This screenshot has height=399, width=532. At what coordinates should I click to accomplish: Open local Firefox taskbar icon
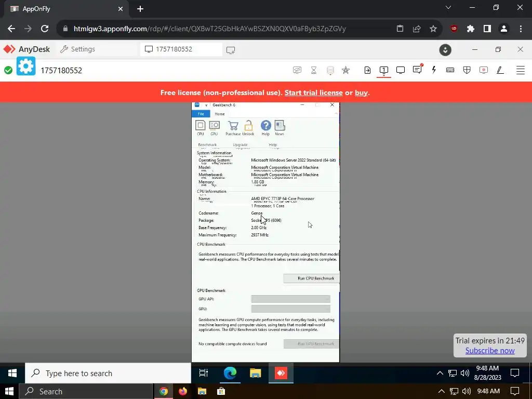[183, 391]
